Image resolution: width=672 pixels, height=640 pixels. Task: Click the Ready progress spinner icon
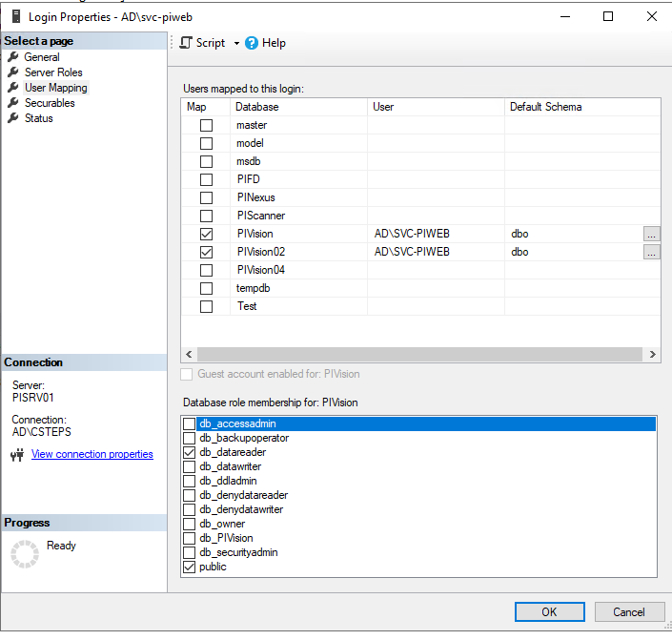(x=25, y=554)
